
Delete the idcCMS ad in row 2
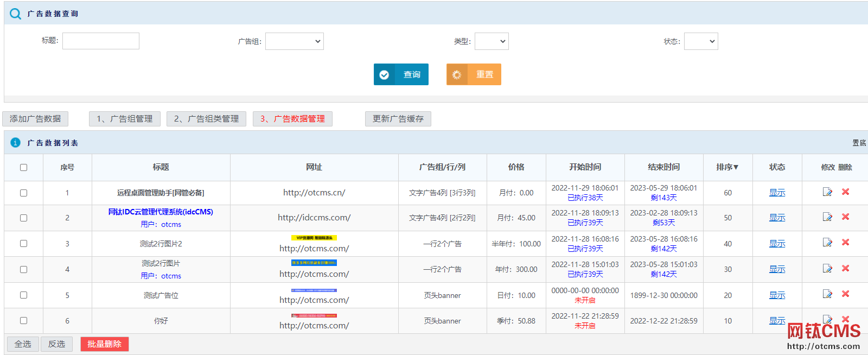click(x=845, y=217)
